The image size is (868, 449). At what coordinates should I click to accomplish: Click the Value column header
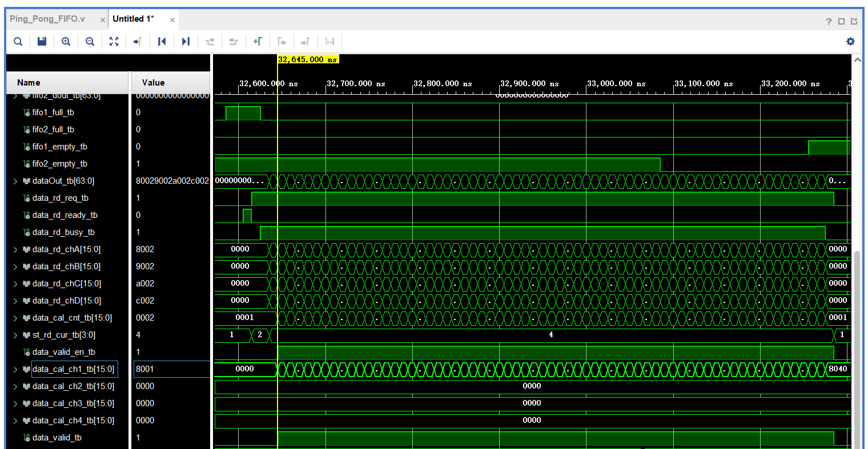171,83
